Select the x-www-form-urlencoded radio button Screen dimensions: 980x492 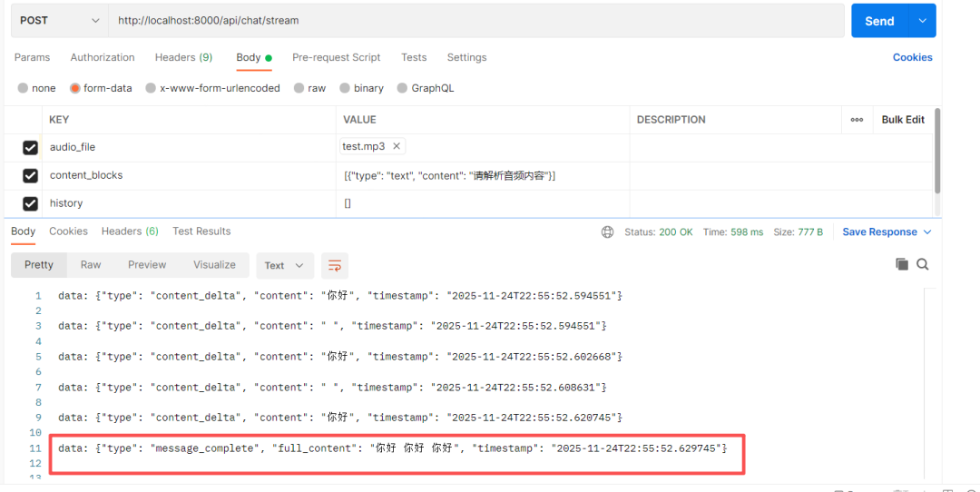coord(151,88)
